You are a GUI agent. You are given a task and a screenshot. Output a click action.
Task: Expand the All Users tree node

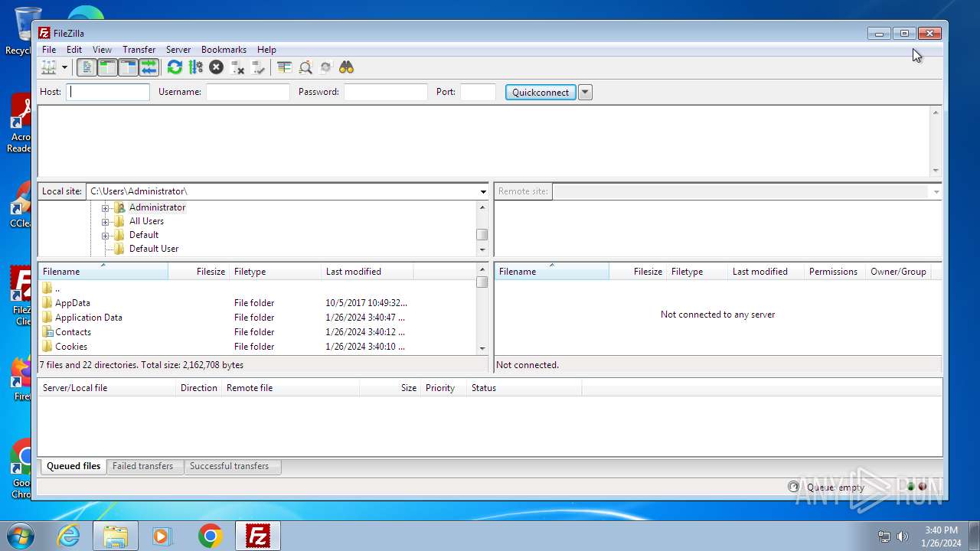[106, 221]
